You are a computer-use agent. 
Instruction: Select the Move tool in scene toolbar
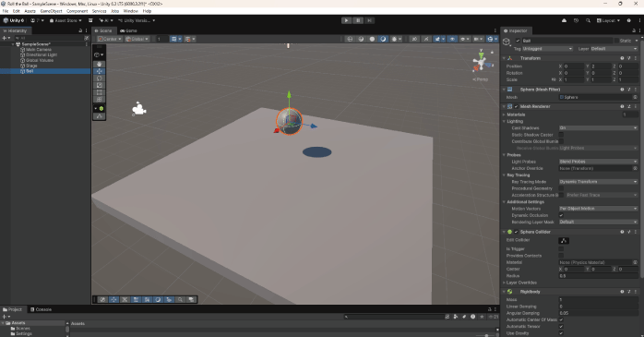(x=99, y=71)
